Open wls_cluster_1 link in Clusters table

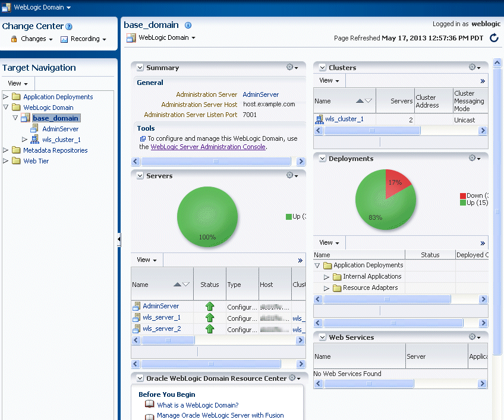tap(344, 119)
